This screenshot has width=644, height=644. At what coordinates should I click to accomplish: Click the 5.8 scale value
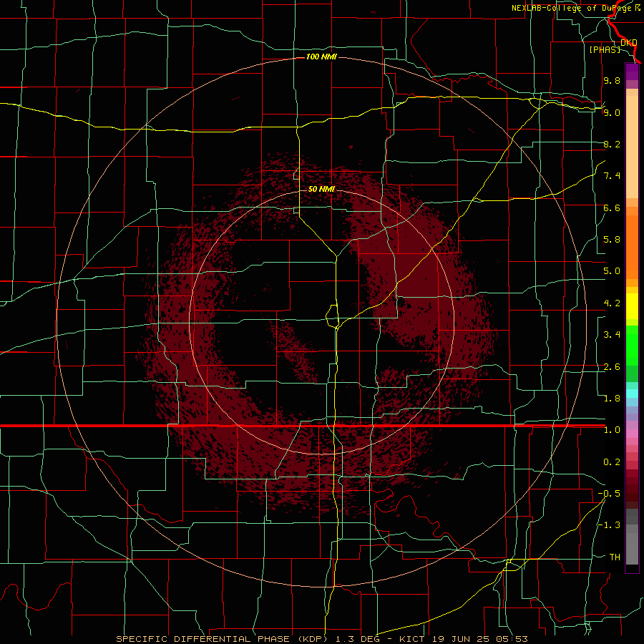pyautogui.click(x=612, y=240)
